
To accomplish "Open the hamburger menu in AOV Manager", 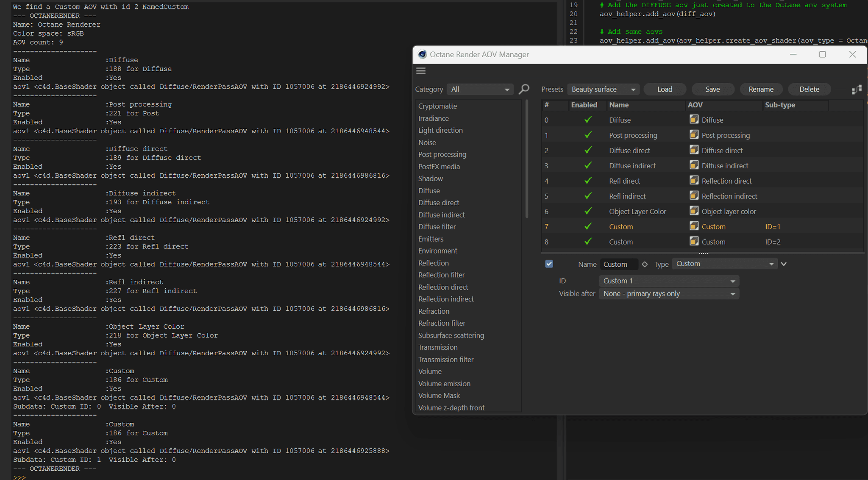I will pyautogui.click(x=421, y=71).
